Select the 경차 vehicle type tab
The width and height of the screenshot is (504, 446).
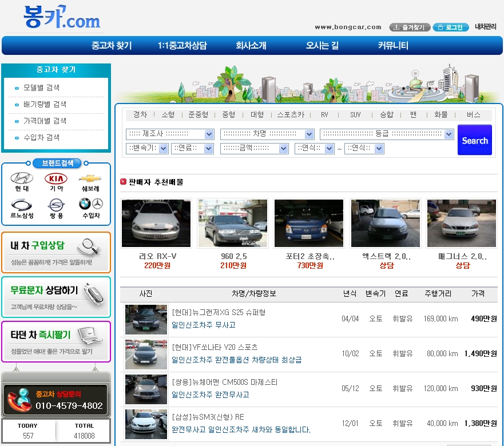tap(140, 115)
